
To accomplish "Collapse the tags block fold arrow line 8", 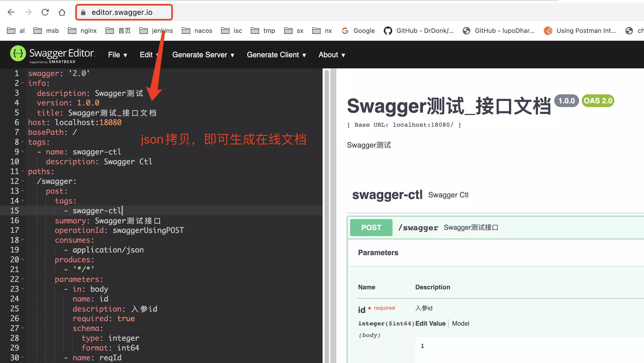I will coord(23,142).
